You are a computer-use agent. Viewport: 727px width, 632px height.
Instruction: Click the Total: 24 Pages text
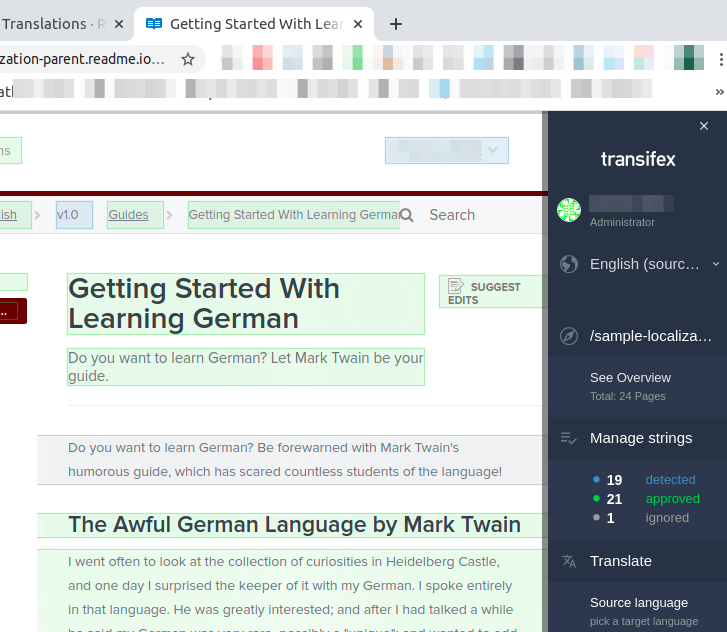pos(627,396)
